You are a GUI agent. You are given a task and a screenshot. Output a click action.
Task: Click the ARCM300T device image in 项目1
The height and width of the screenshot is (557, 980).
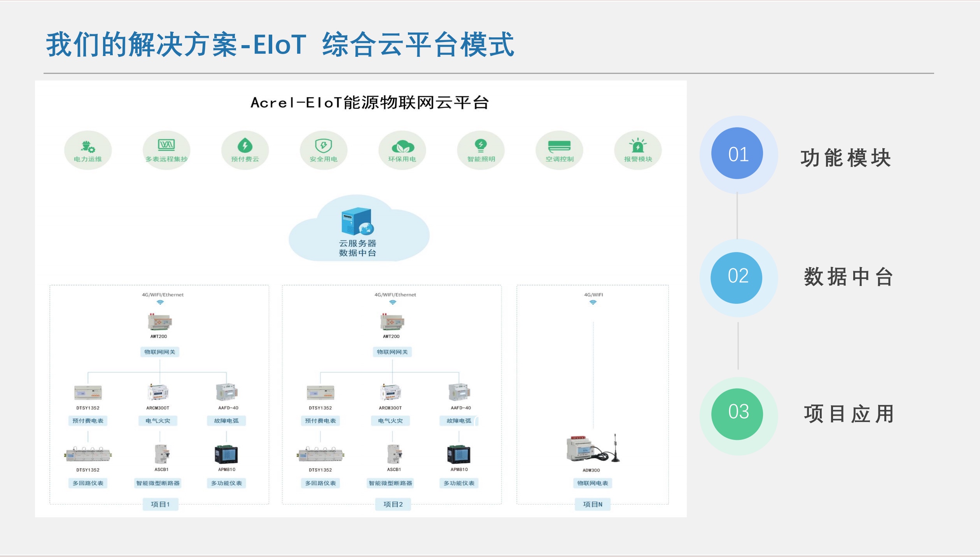(158, 392)
